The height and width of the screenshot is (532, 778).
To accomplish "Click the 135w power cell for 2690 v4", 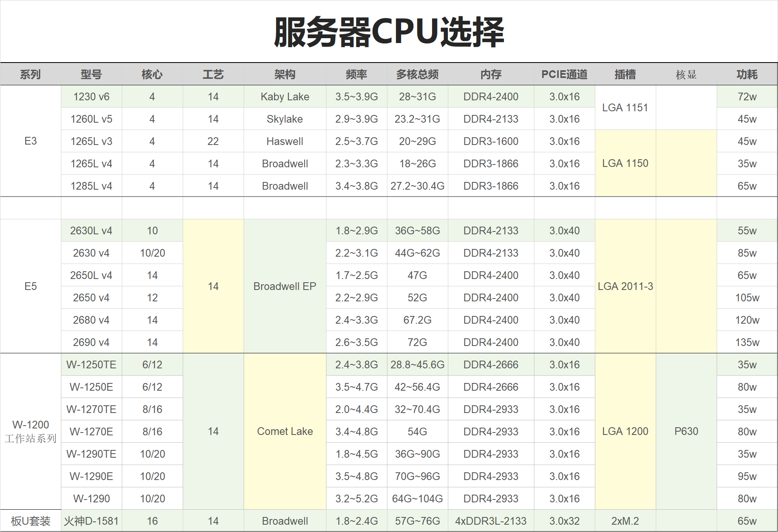I will pos(747,342).
